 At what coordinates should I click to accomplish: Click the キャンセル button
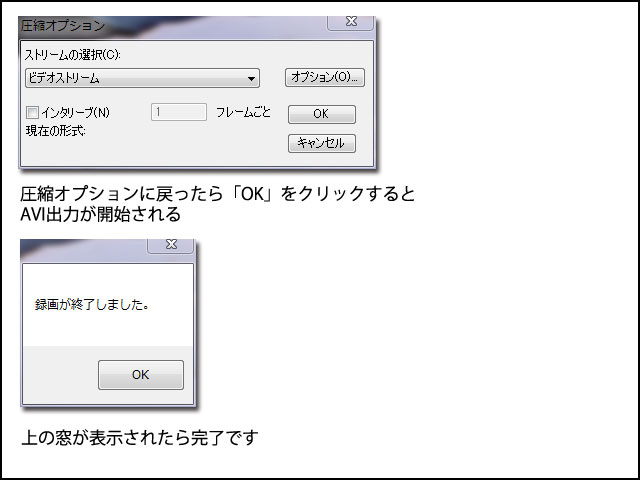(322, 143)
